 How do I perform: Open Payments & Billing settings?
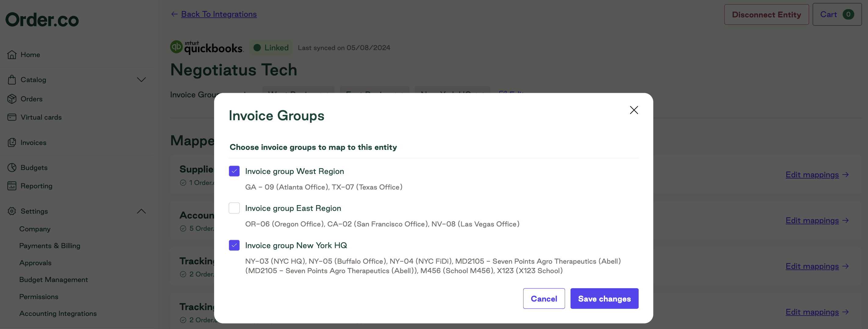(49, 246)
